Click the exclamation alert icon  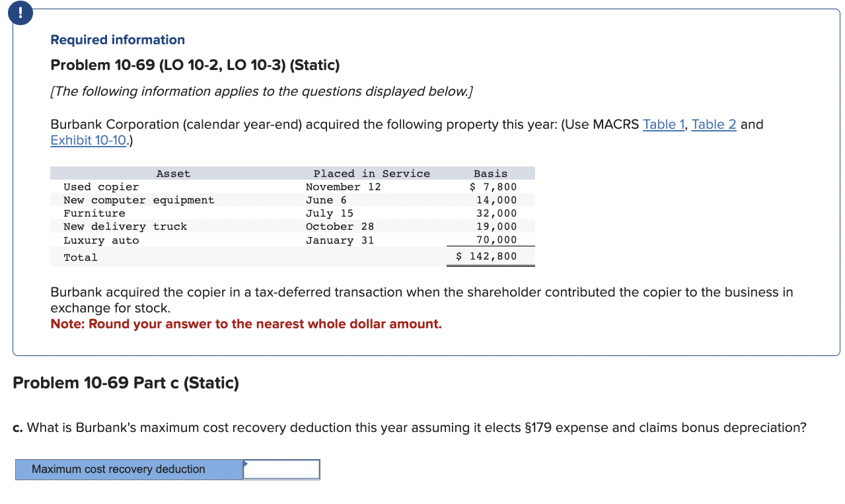pos(20,13)
